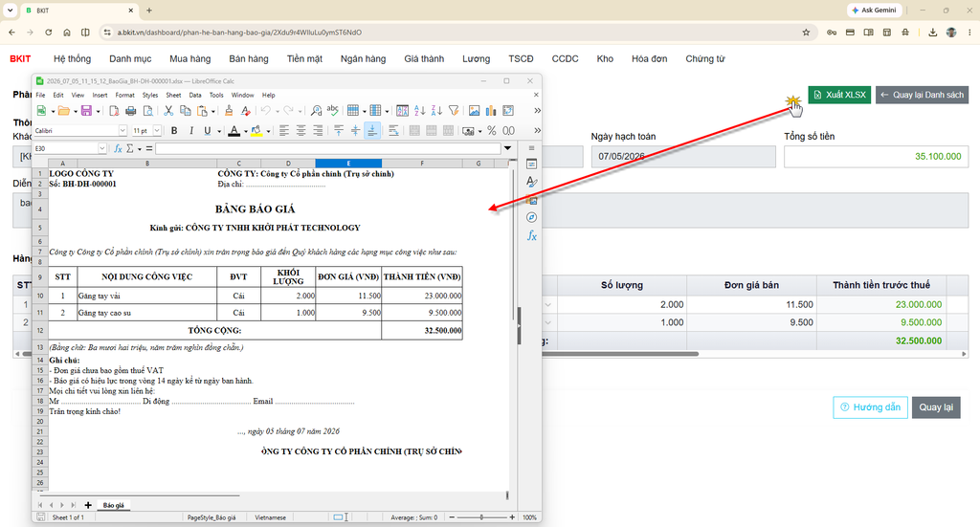
Task: Open the Calc sidebar Properties panel icon
Action: pyautogui.click(x=531, y=165)
